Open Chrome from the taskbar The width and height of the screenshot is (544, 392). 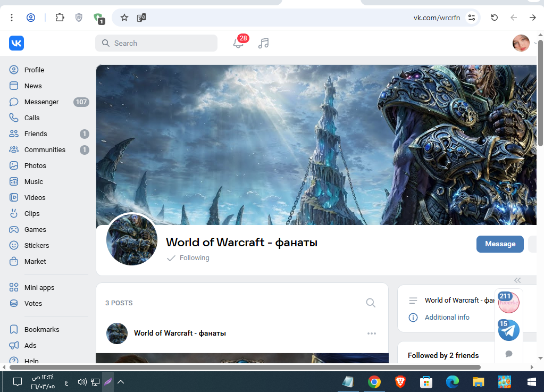374,382
